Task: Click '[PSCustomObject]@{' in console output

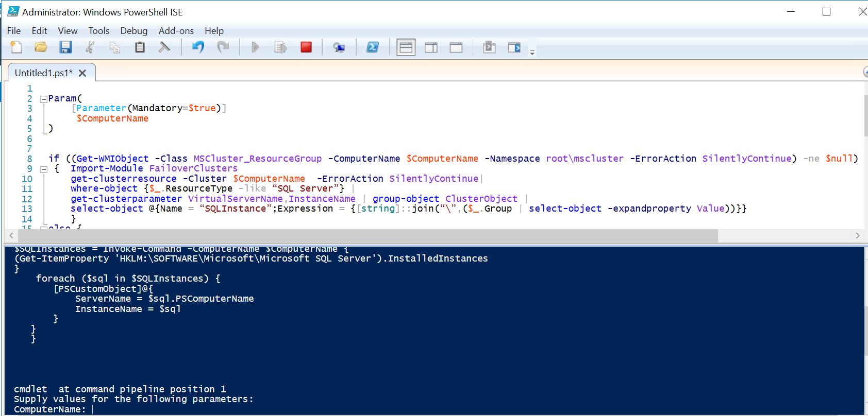Action: click(x=103, y=289)
